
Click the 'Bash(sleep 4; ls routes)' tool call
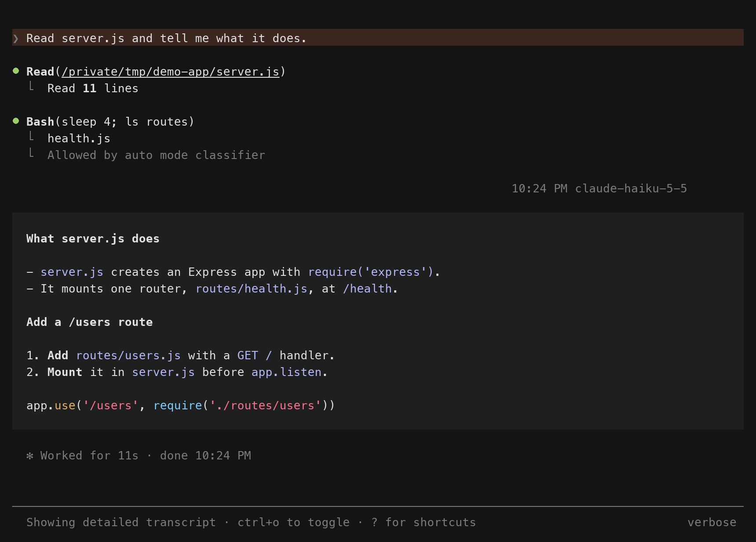pyautogui.click(x=110, y=122)
